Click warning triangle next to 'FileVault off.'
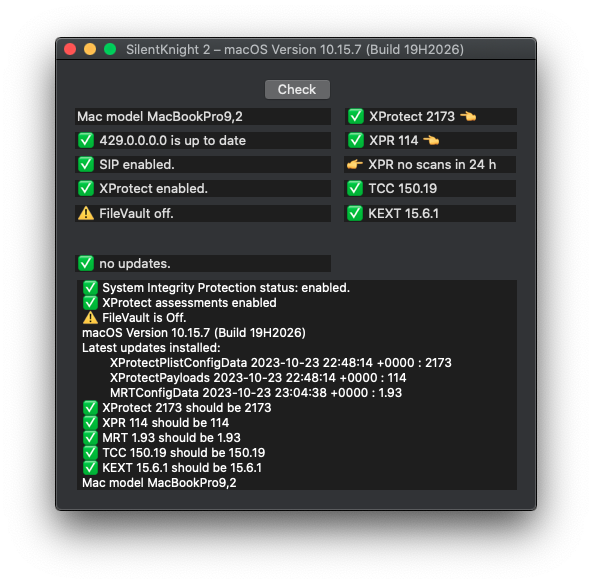Viewport: 592px width, 584px height. tap(86, 214)
